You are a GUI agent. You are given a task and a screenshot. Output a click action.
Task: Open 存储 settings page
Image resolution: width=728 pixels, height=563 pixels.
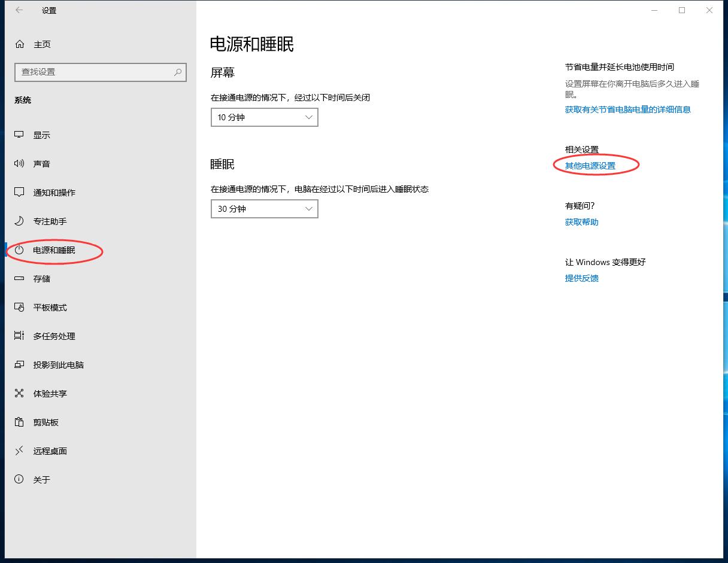pos(42,279)
